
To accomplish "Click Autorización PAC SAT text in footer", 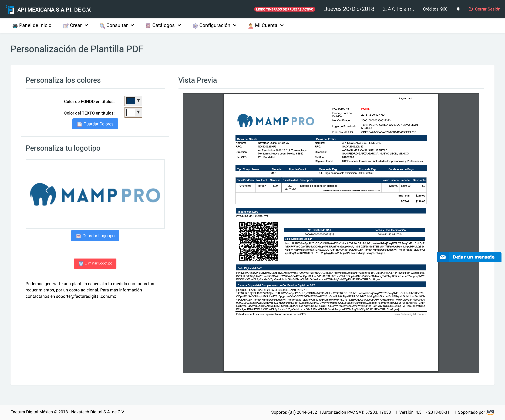I will (356, 412).
